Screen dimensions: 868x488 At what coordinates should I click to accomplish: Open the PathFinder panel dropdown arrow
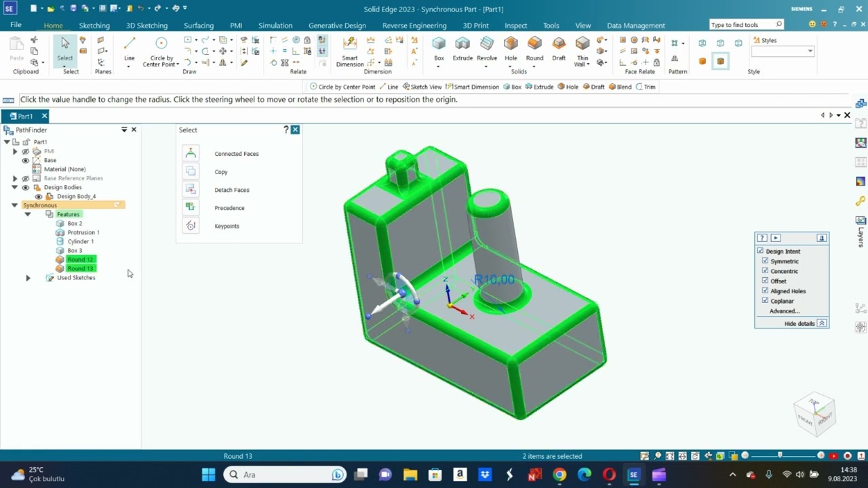pos(124,129)
